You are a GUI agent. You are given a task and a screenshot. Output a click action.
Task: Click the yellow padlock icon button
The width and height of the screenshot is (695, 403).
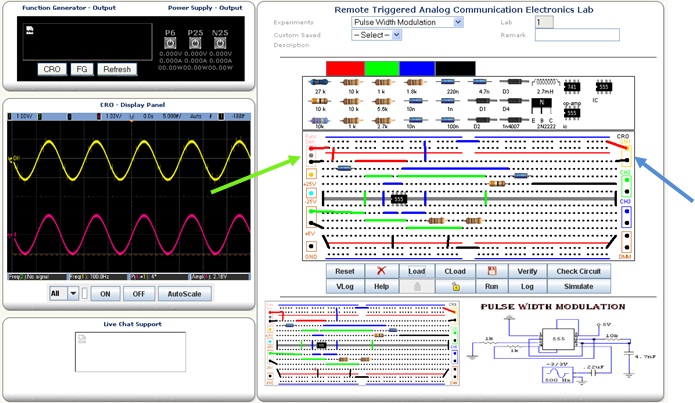click(454, 286)
